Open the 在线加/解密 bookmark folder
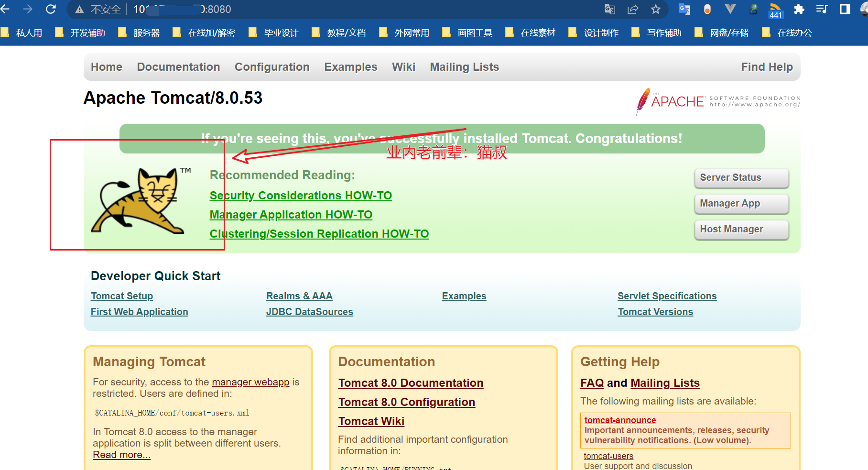 [204, 33]
